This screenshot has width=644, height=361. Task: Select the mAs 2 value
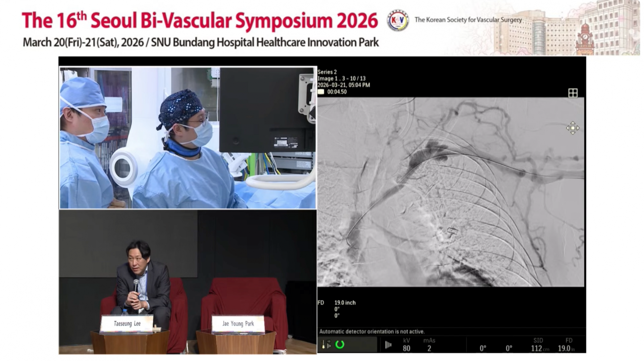pyautogui.click(x=429, y=345)
